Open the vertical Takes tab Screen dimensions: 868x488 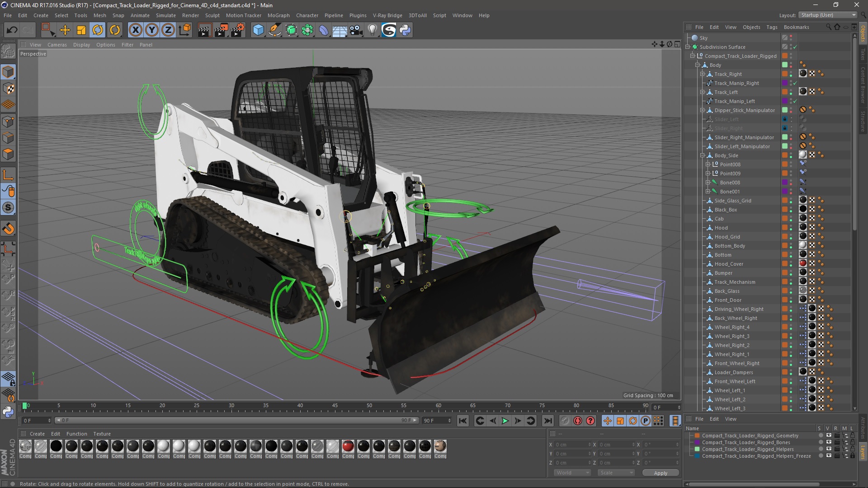[863, 54]
